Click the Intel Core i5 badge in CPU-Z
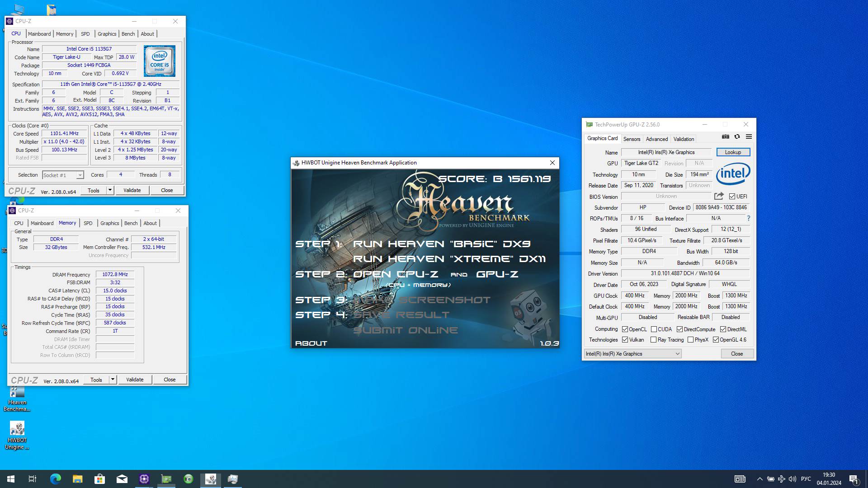868x488 pixels. click(x=159, y=61)
